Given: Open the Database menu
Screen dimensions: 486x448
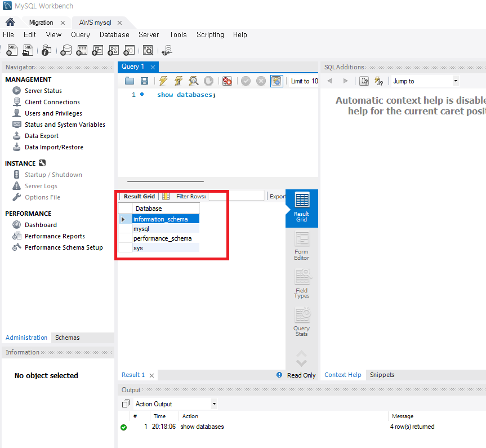Looking at the screenshot, I should point(114,35).
